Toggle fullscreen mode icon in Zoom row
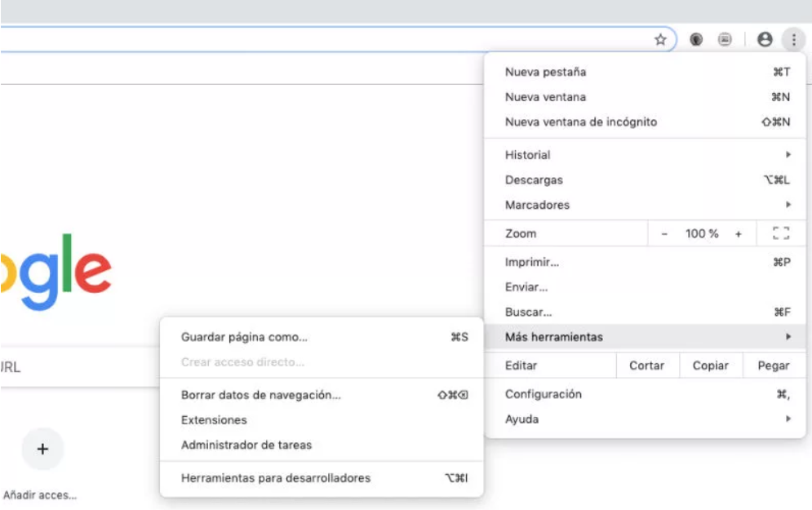812x510 pixels. [781, 233]
